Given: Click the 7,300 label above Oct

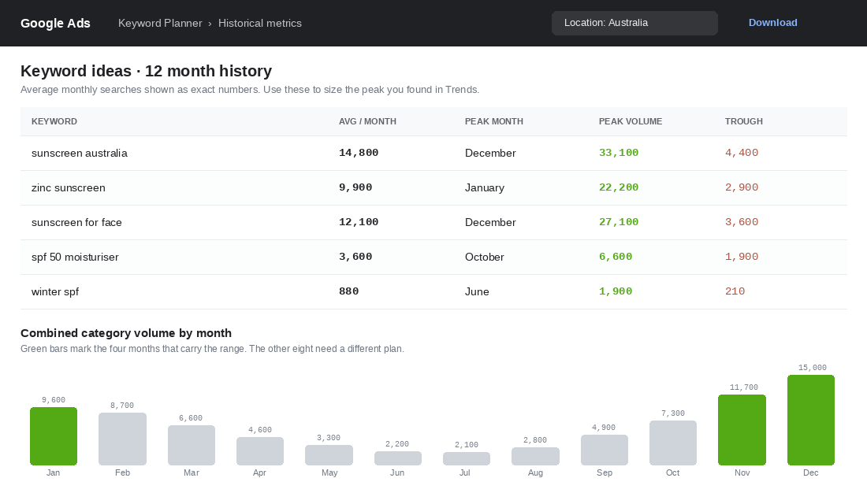Looking at the screenshot, I should coord(673,413).
